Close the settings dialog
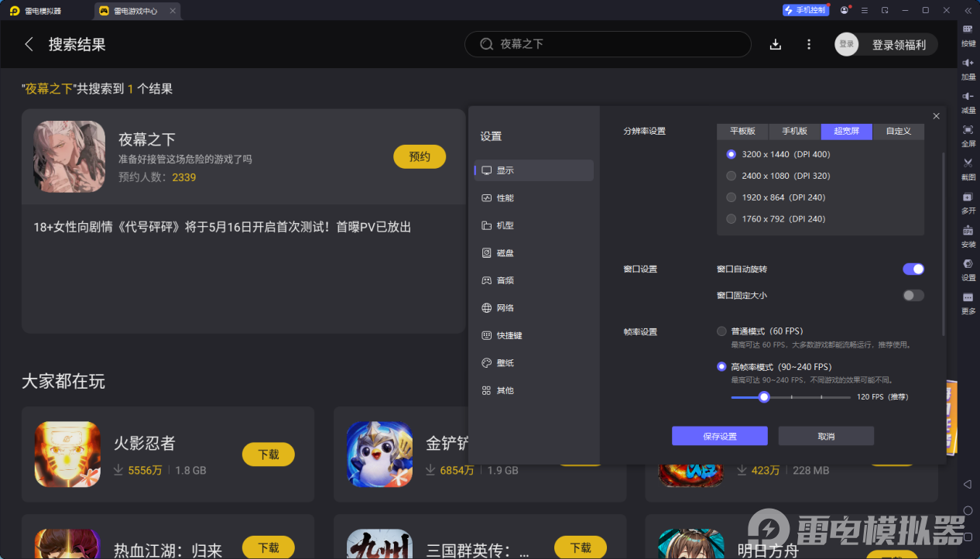The width and height of the screenshot is (980, 559). (x=936, y=116)
